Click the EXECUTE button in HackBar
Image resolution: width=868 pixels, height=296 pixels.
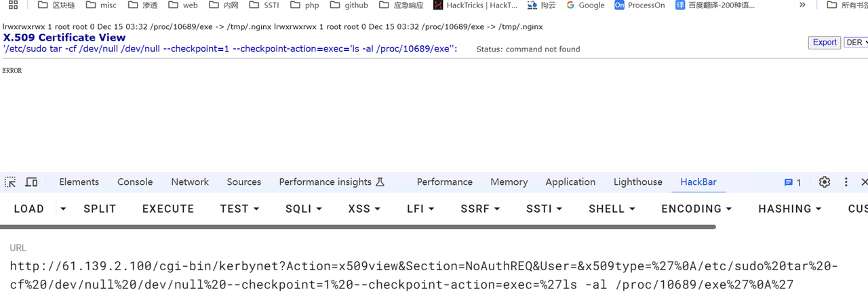(168, 209)
